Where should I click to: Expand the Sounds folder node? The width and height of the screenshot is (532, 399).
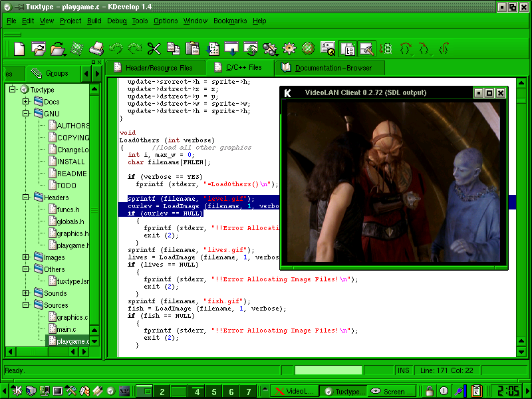25,293
